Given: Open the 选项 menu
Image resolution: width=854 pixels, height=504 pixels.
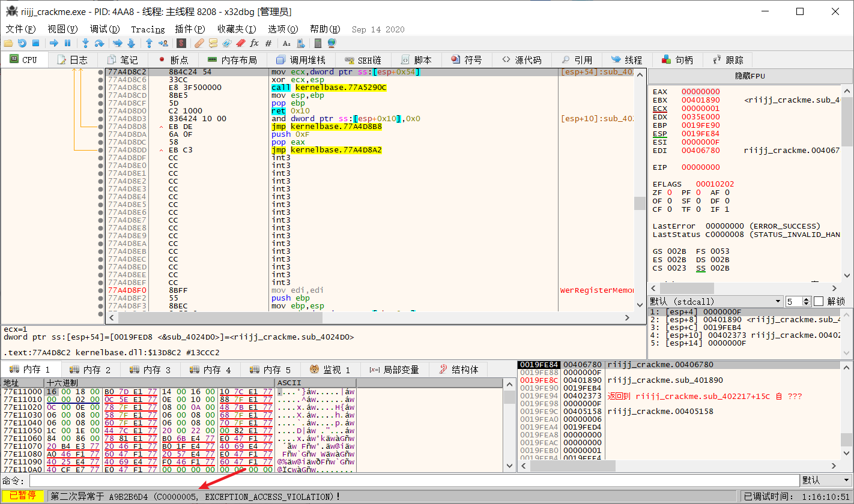Looking at the screenshot, I should pos(283,29).
